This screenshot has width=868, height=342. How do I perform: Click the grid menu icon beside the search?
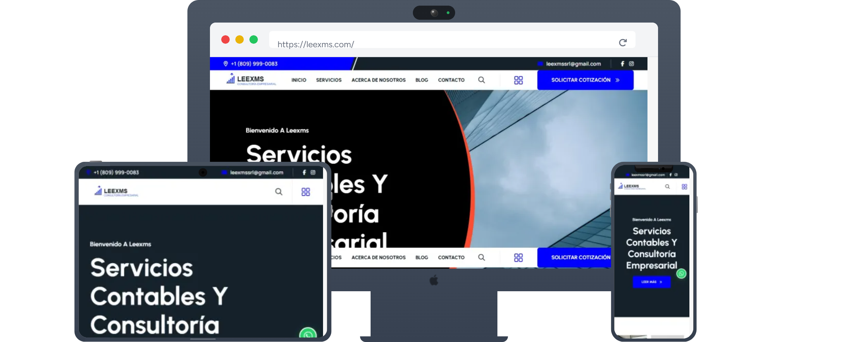(x=518, y=80)
